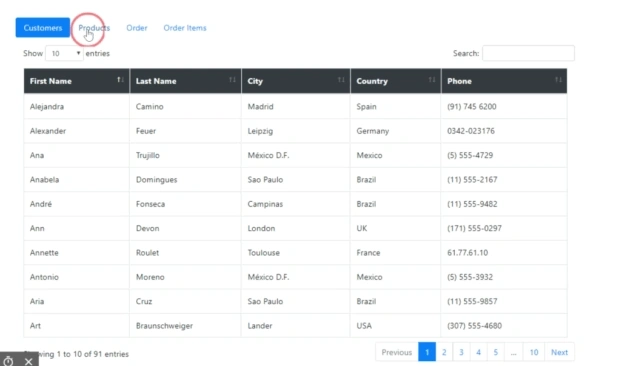The image size is (639, 366).
Task: Click the active Customers tab
Action: coord(43,28)
